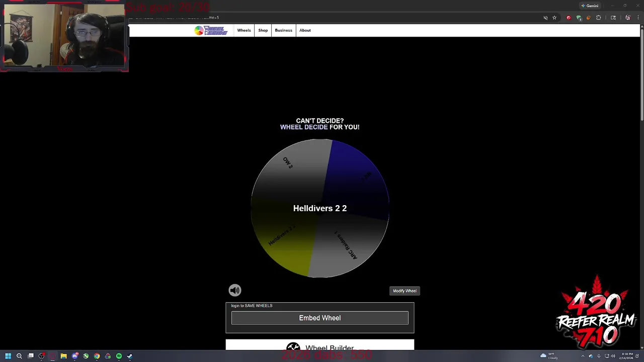Click the Wheel Decide logo
The image size is (644, 362).
point(211,31)
